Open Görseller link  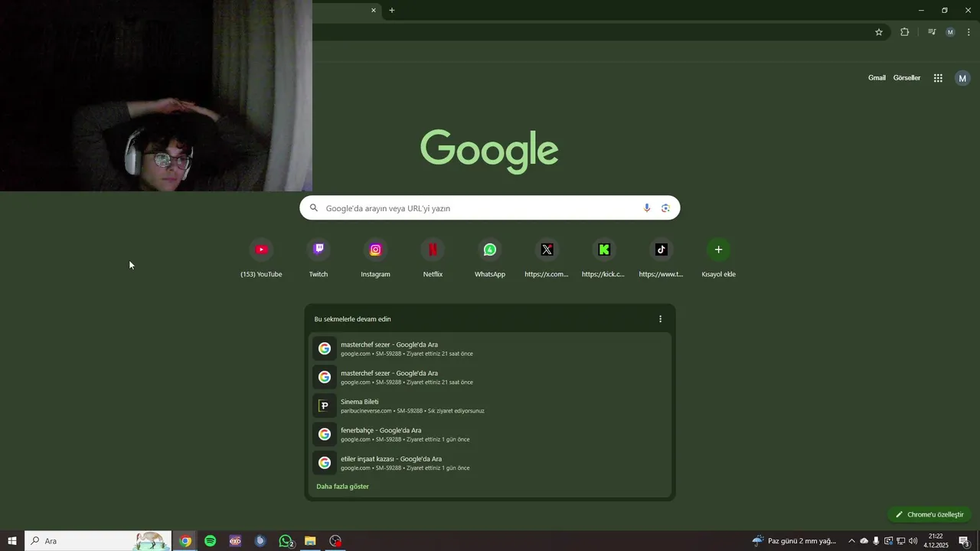[x=906, y=78]
